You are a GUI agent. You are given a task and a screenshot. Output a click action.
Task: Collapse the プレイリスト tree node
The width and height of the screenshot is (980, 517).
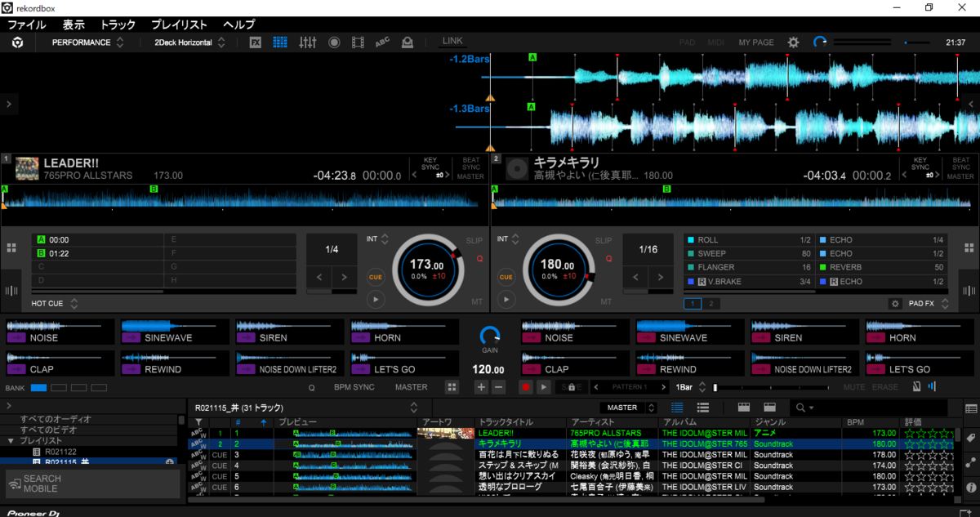tap(10, 440)
